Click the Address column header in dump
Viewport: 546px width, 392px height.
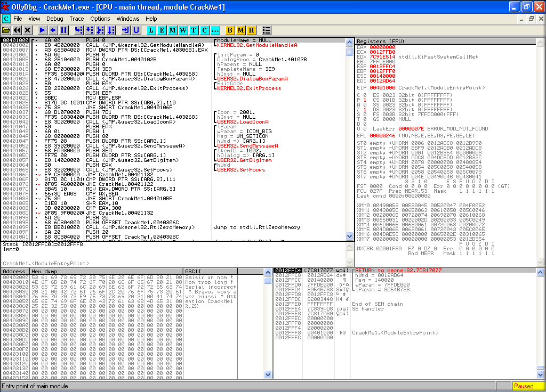(x=15, y=271)
